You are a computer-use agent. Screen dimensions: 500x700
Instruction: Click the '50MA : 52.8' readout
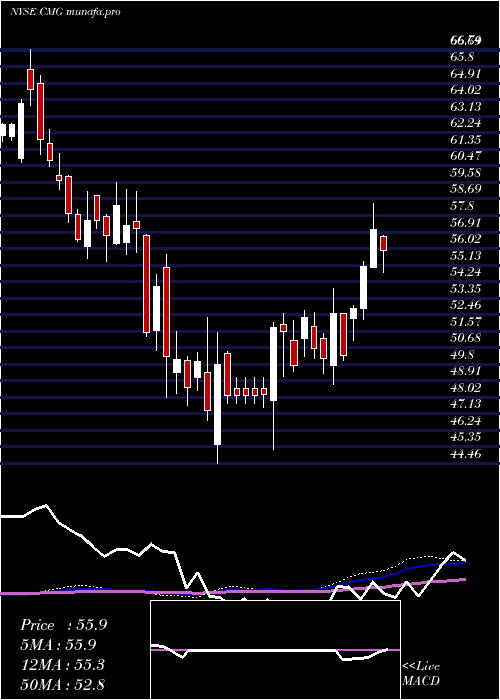coord(62,684)
